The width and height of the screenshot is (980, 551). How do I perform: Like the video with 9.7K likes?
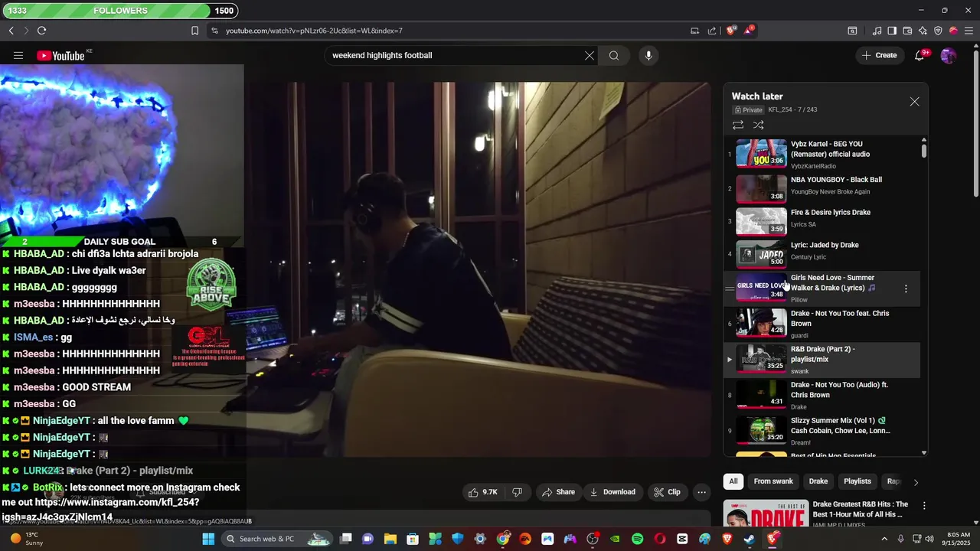(483, 492)
